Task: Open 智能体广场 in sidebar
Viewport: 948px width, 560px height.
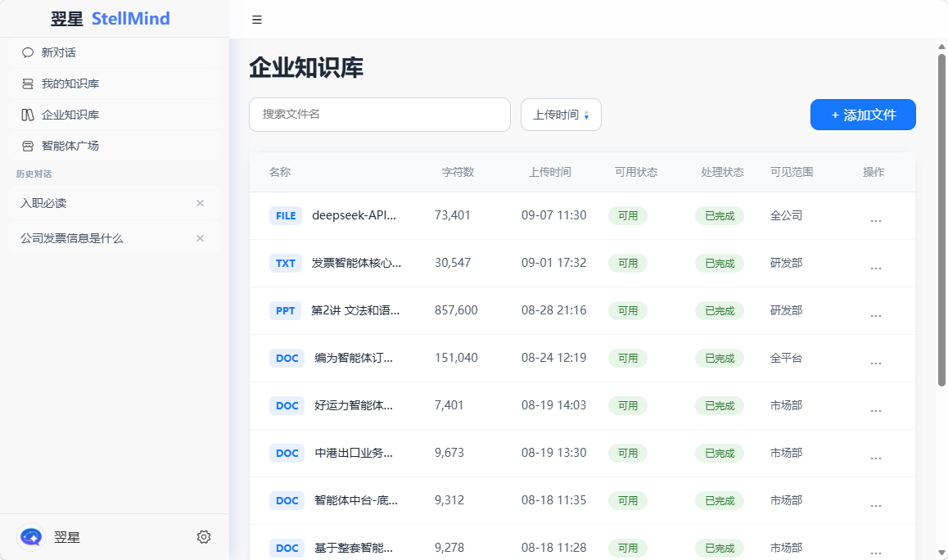Action: click(115, 146)
